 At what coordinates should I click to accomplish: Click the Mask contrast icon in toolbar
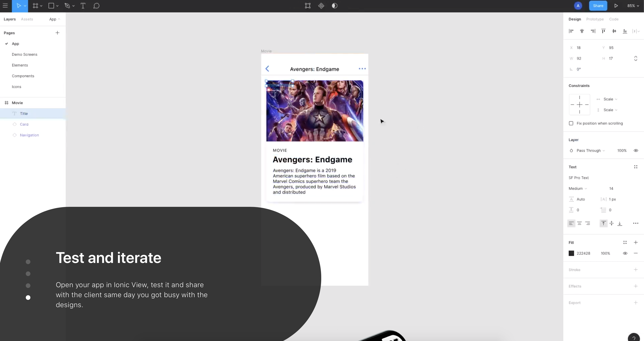335,6
